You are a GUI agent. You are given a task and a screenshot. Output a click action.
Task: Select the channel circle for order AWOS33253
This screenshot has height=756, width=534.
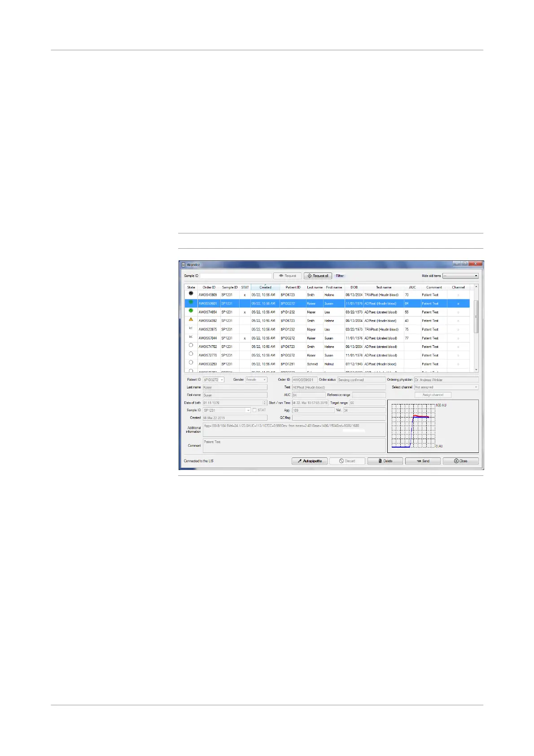(458, 364)
